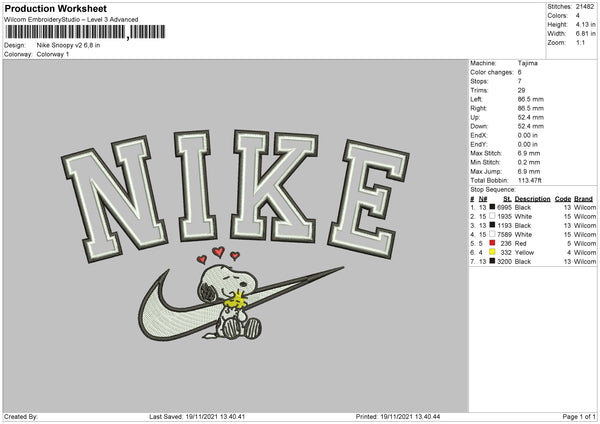Click the 'Brand' column header

(584, 199)
